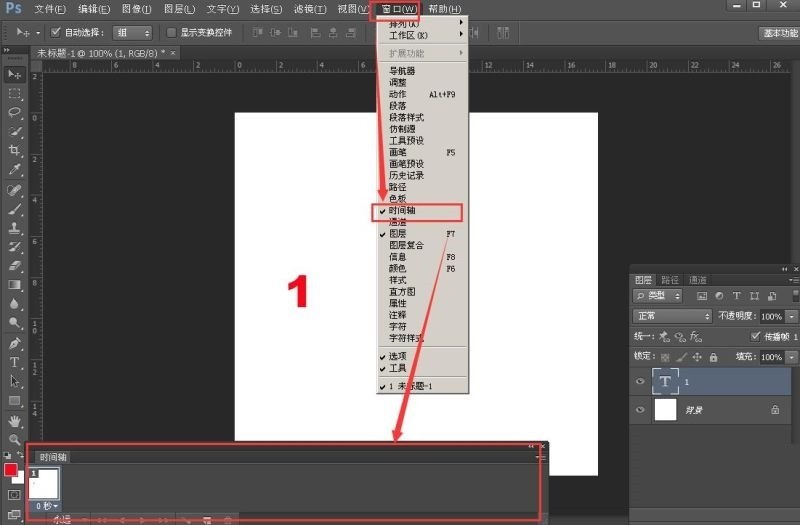Open the 滤镜 menu in menu bar
Viewport: 800px width, 525px height.
[x=307, y=9]
